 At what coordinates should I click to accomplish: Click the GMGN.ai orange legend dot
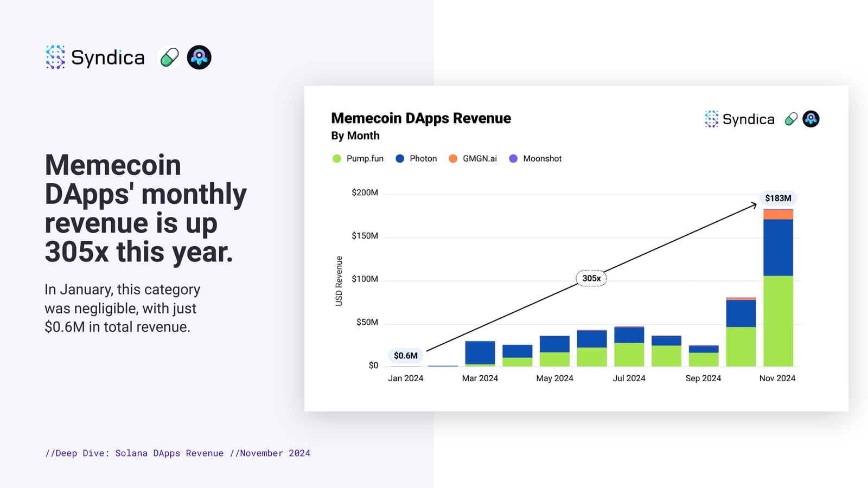coord(453,158)
